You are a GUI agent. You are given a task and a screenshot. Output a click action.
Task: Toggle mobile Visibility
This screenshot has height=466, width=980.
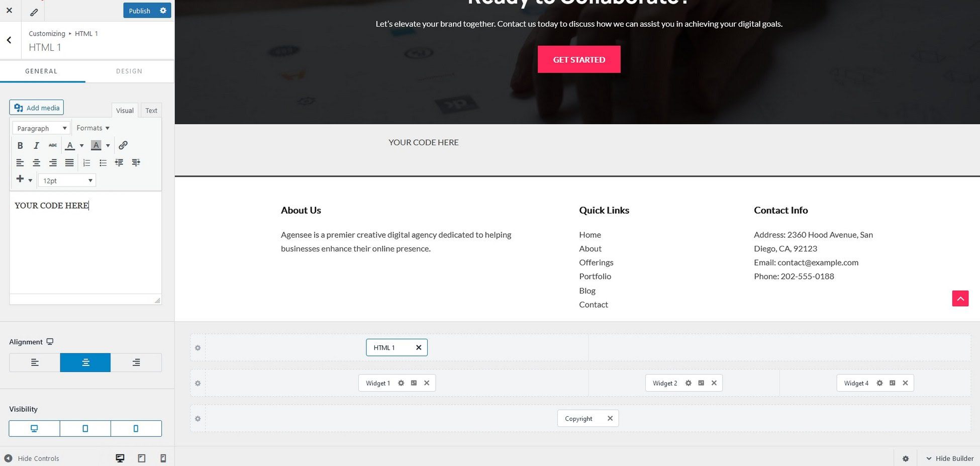(x=136, y=428)
